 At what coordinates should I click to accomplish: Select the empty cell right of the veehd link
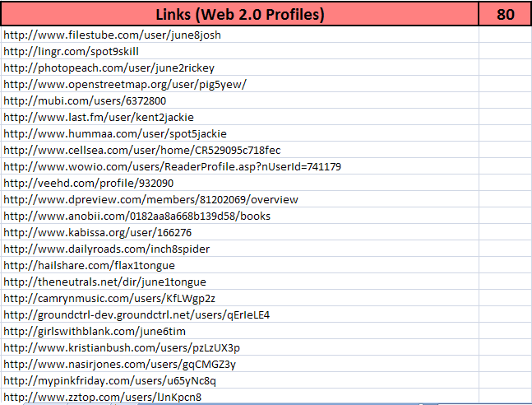click(x=506, y=183)
